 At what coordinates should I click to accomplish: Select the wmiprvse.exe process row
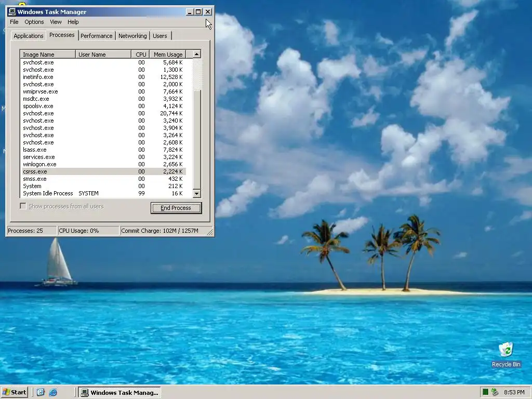[103, 91]
